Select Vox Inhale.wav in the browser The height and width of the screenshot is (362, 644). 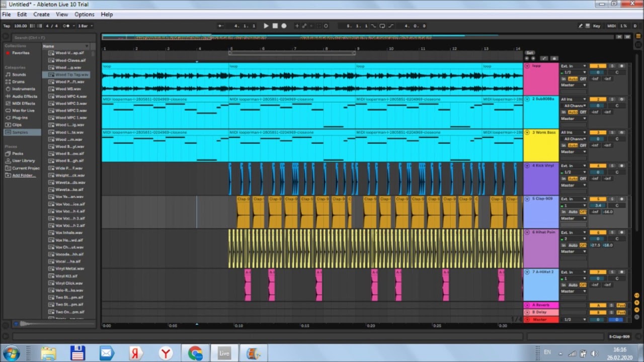pos(69,233)
